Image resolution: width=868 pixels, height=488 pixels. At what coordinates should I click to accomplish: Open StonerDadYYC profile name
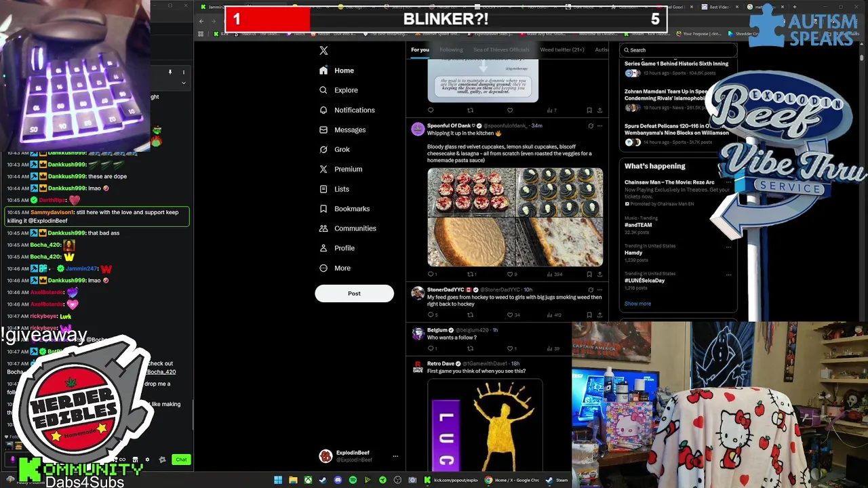pyautogui.click(x=445, y=290)
